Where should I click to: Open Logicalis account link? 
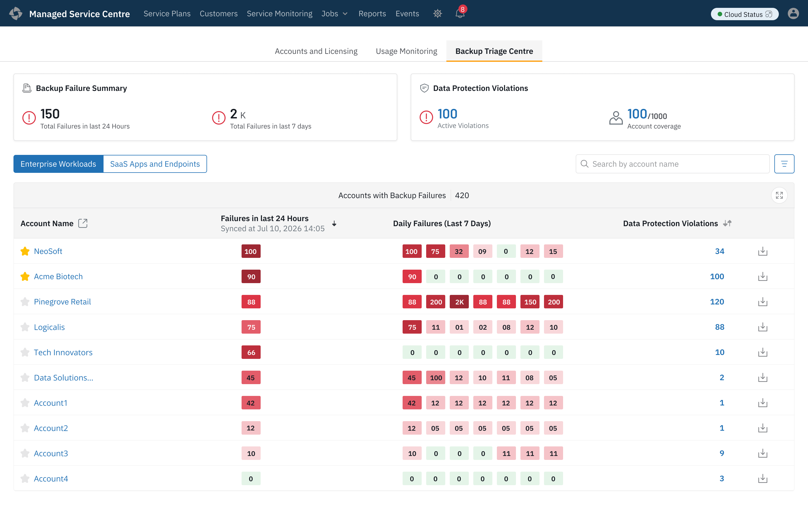[x=49, y=327]
